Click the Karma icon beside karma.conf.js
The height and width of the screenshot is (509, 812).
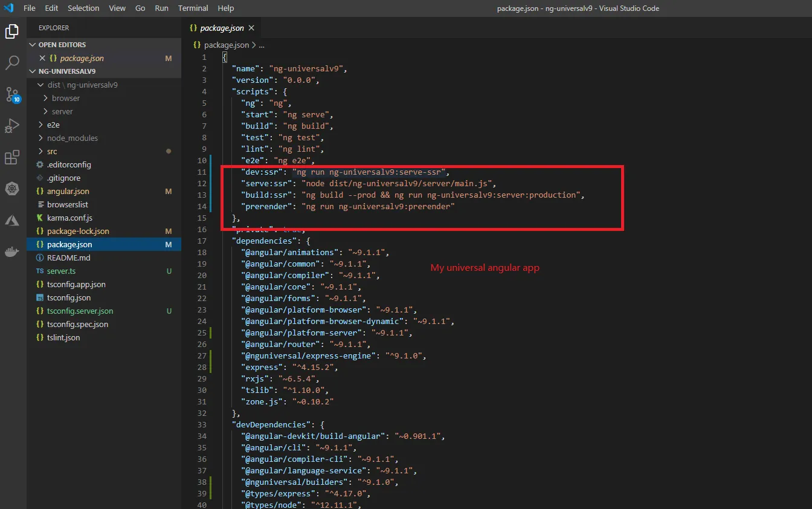[40, 218]
